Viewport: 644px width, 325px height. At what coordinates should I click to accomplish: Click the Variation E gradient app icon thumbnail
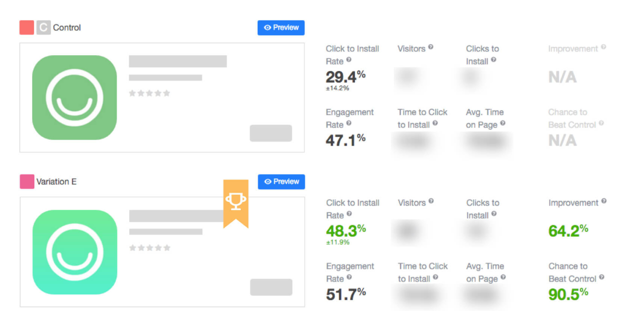pos(75,252)
